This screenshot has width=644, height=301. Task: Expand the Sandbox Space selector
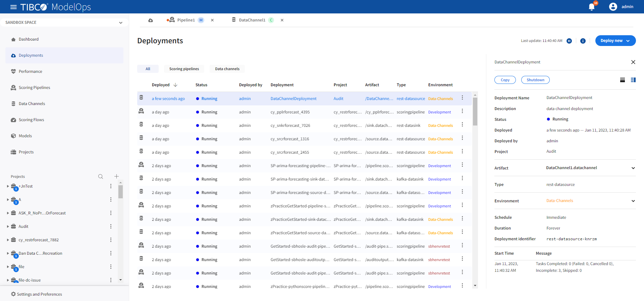coord(121,22)
